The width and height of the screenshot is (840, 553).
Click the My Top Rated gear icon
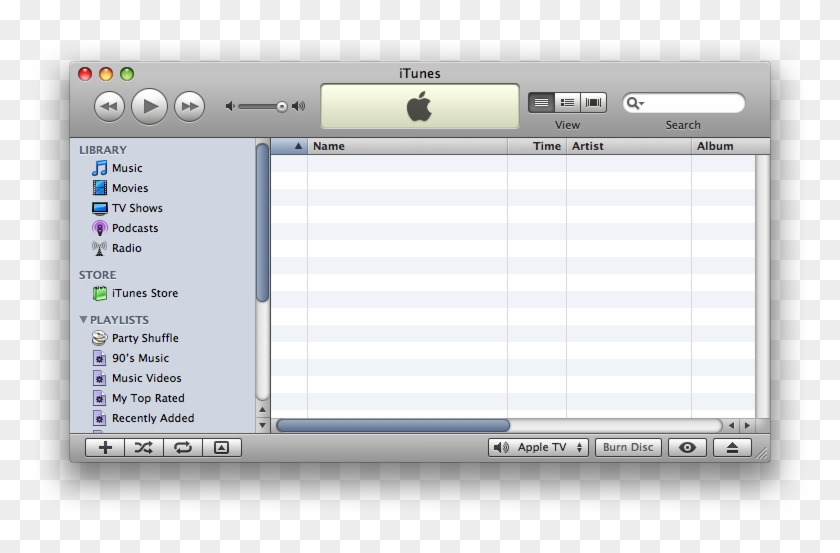[x=99, y=398]
